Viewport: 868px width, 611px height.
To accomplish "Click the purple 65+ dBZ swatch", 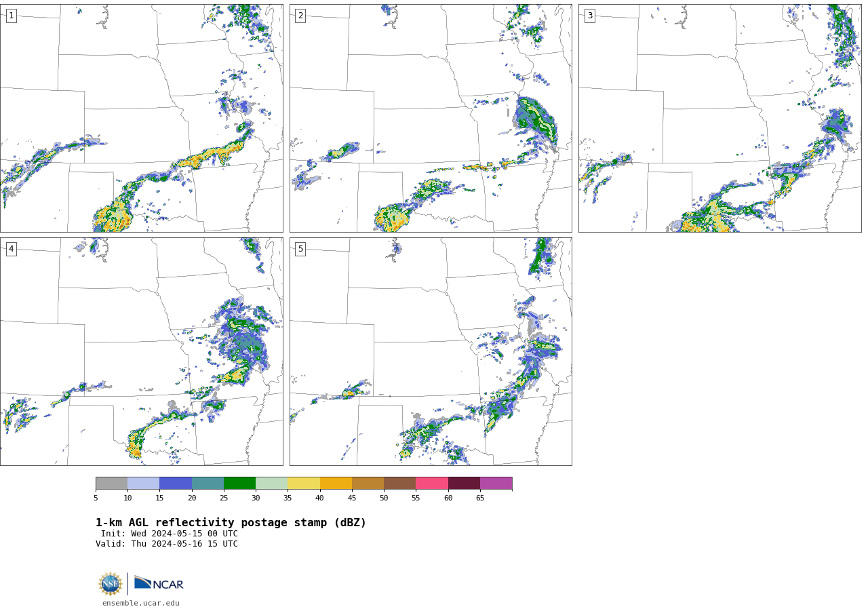I will click(496, 483).
